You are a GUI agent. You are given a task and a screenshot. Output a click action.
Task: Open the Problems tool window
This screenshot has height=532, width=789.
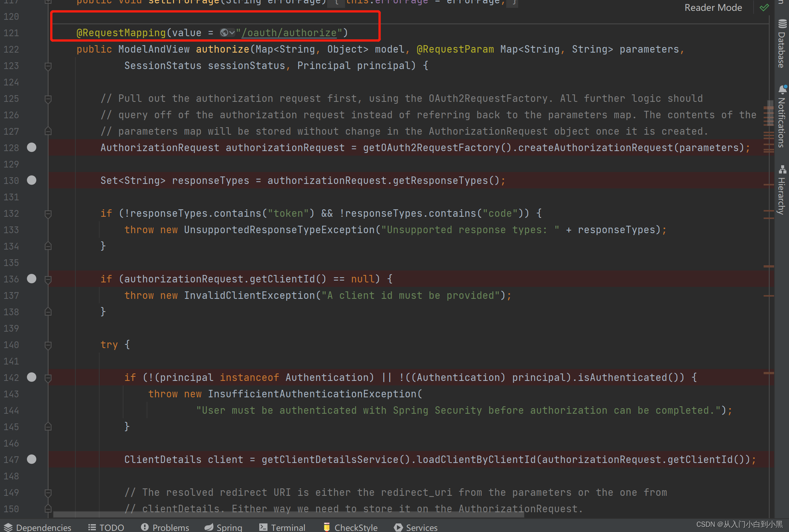click(165, 527)
